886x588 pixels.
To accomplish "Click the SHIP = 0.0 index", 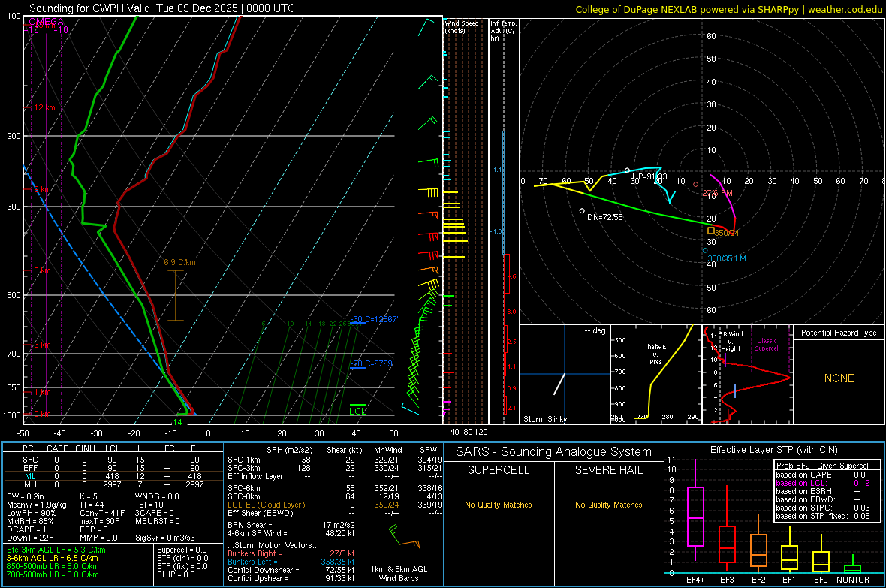I will click(176, 575).
